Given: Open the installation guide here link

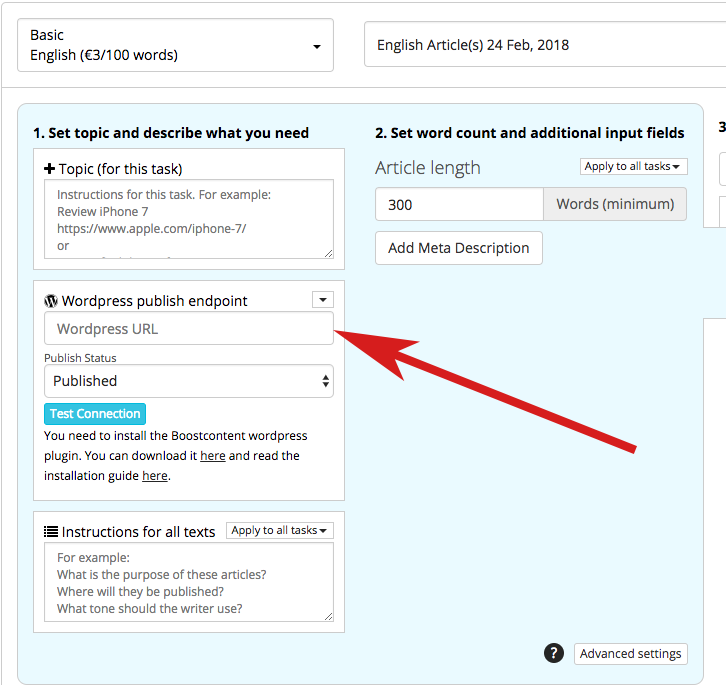Looking at the screenshot, I should click(x=155, y=476).
